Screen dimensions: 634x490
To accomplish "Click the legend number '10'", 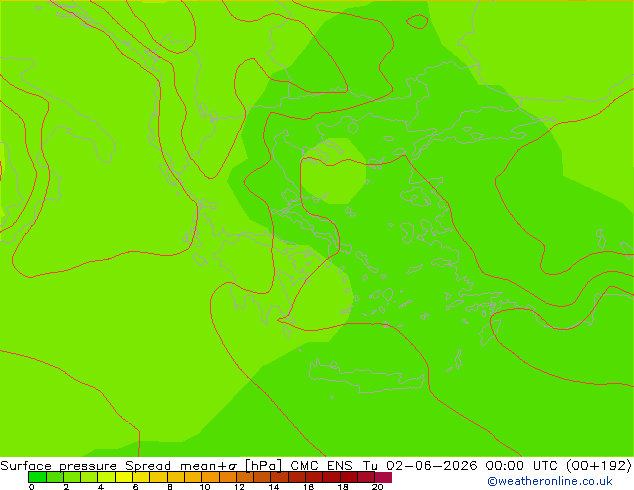I will click(x=205, y=486).
